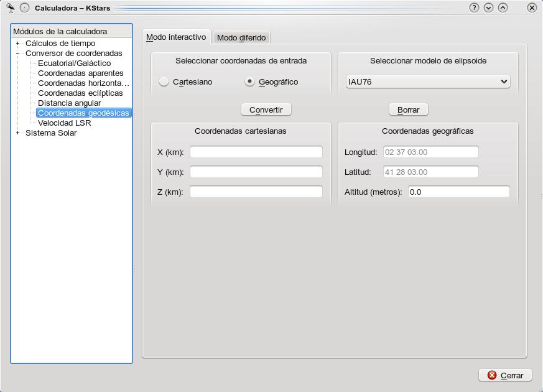Click the title bar down-chevron minimize icon

[x=488, y=7]
